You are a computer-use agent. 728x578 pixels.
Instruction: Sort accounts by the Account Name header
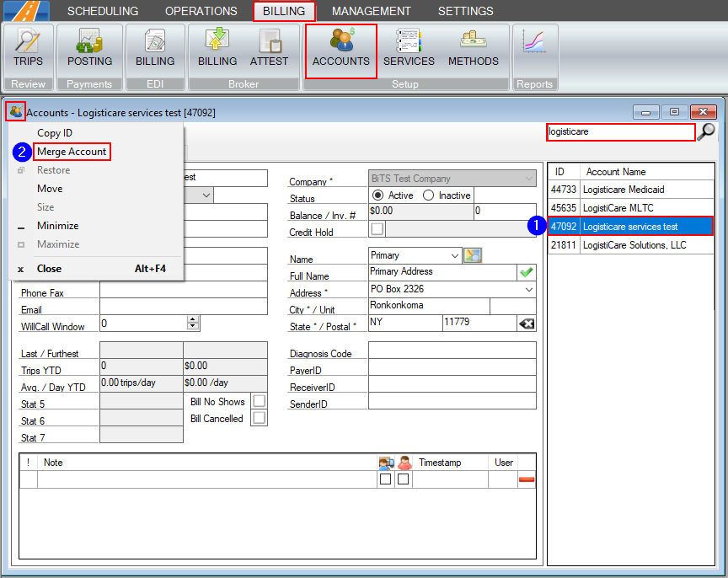[x=647, y=172]
